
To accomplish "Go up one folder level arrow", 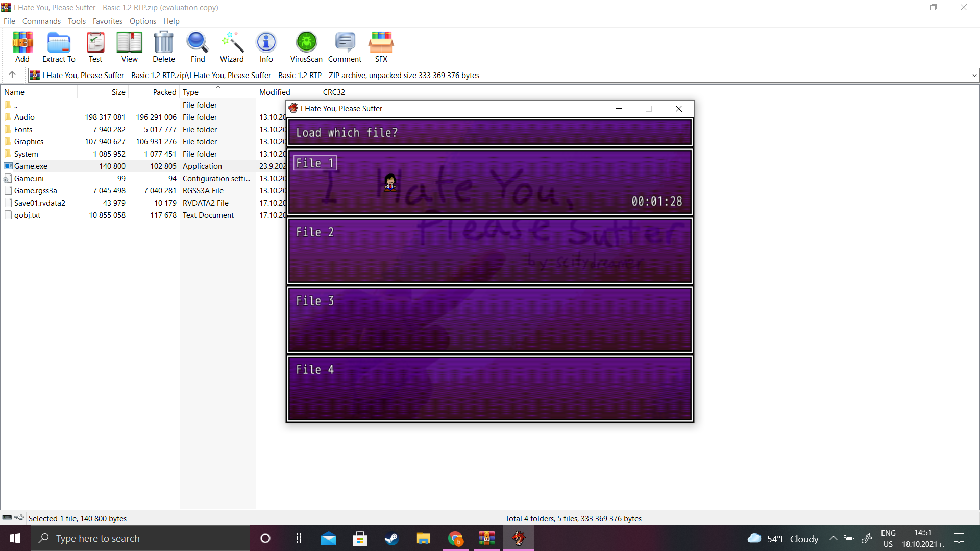I will point(12,75).
